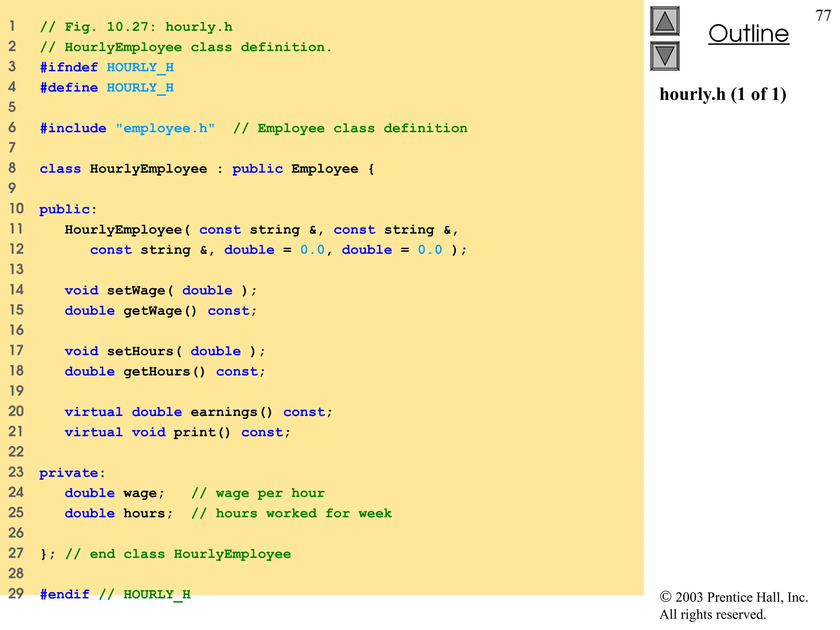The height and width of the screenshot is (630, 840).
Task: Click the private: access specifier
Action: point(72,473)
